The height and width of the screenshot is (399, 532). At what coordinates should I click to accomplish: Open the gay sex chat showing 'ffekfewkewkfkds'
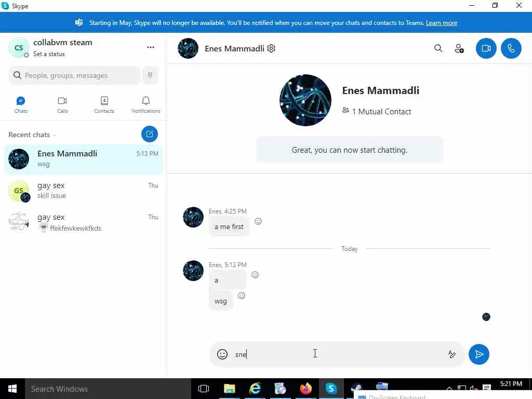tap(84, 222)
